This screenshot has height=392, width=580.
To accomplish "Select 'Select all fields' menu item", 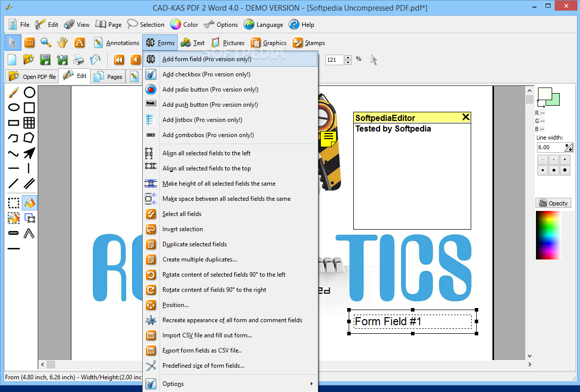I will point(230,214).
